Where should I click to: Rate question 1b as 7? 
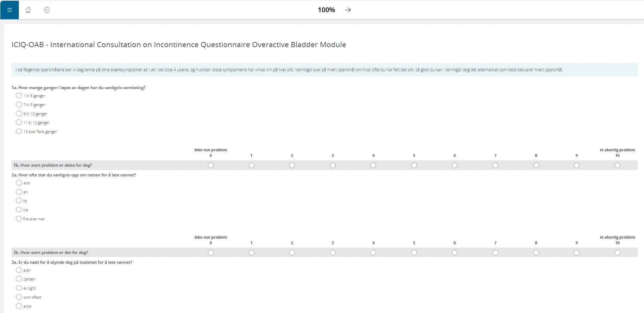coord(495,165)
